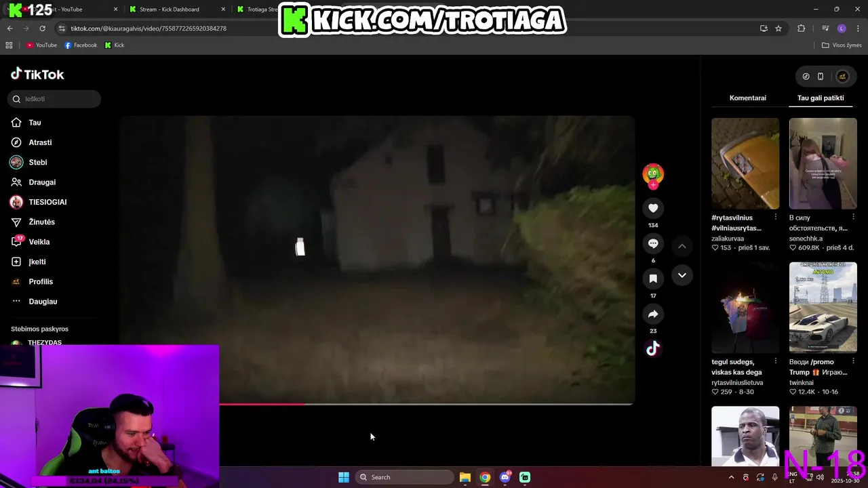The image size is (868, 488).
Task: Open THEZYDAS followed account
Action: (x=45, y=342)
